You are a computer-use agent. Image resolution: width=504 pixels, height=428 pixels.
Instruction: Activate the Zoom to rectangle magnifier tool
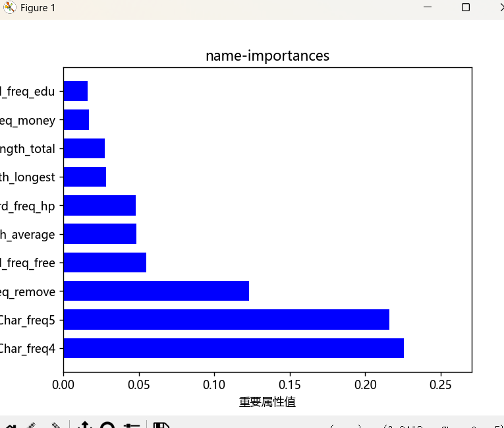tap(107, 425)
